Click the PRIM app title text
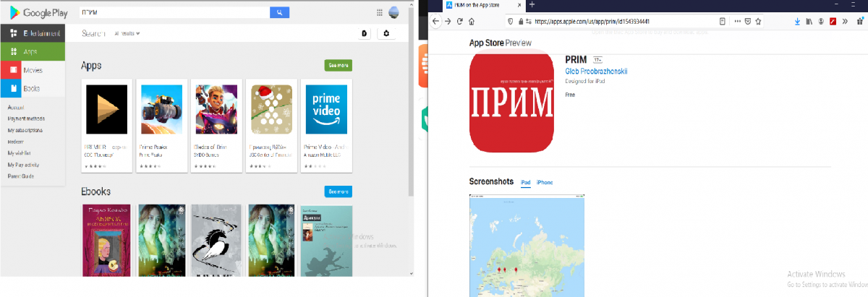Image resolution: width=868 pixels, height=297 pixels. click(x=576, y=59)
